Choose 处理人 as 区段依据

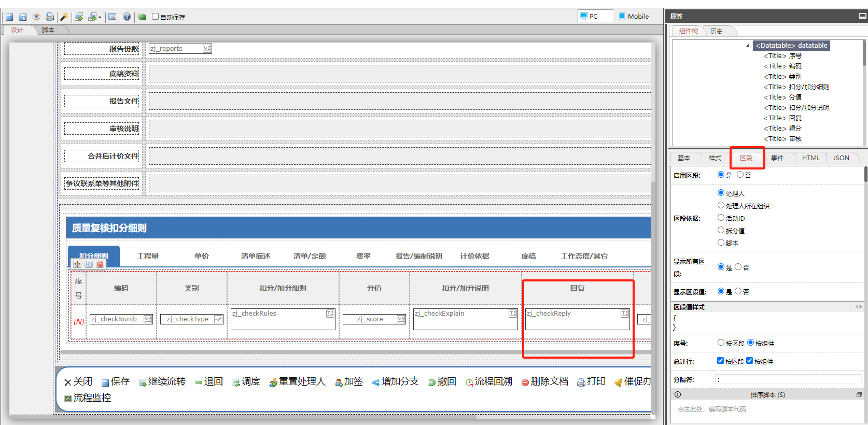[721, 193]
